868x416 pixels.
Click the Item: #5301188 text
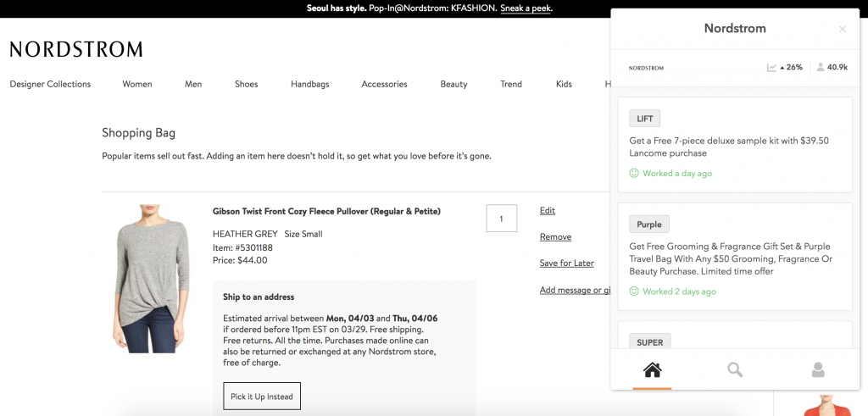coord(242,247)
